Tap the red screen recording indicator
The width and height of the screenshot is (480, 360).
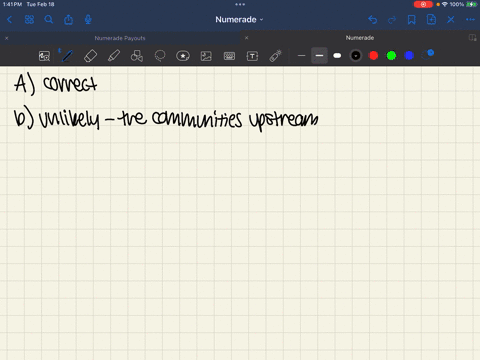[423, 4]
